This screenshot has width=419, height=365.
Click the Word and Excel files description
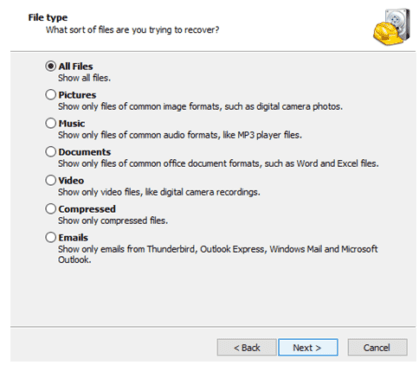(x=218, y=164)
